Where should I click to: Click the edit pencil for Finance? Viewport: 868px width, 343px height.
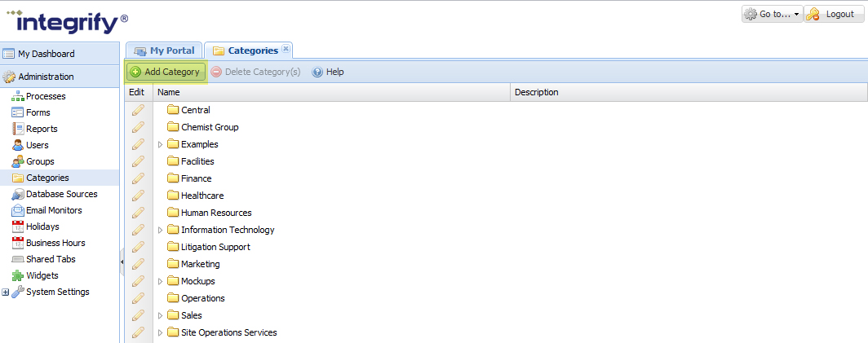coord(139,178)
